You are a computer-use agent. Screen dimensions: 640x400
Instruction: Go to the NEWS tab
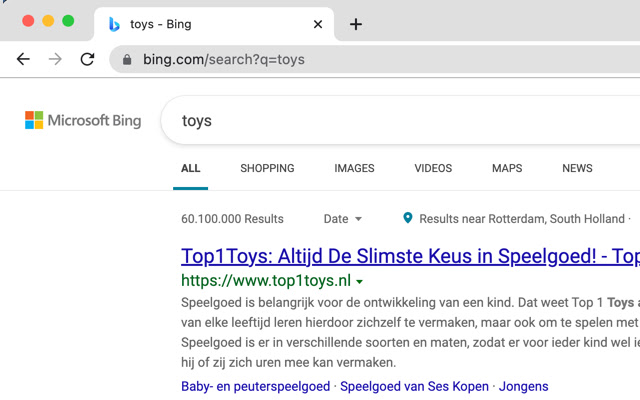coord(577,168)
